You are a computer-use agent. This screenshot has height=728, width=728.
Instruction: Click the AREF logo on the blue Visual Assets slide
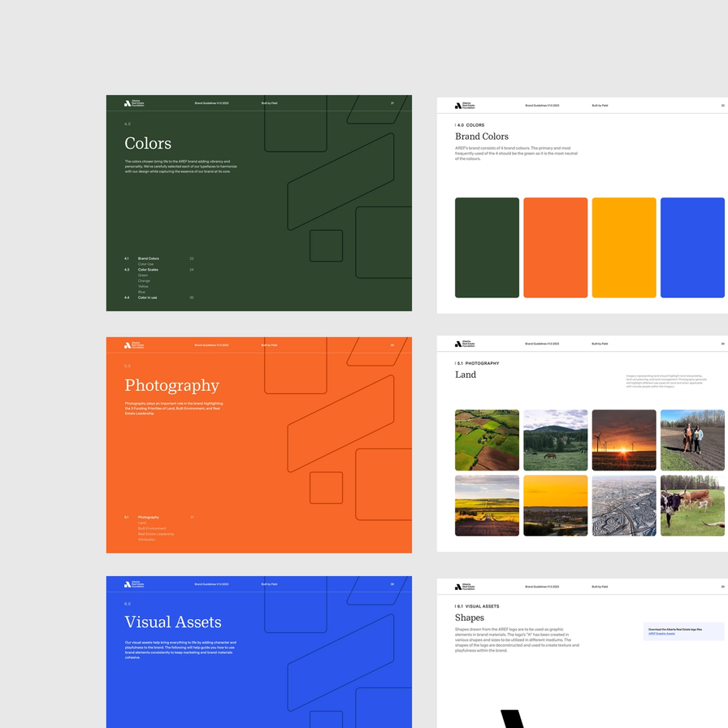point(134,584)
